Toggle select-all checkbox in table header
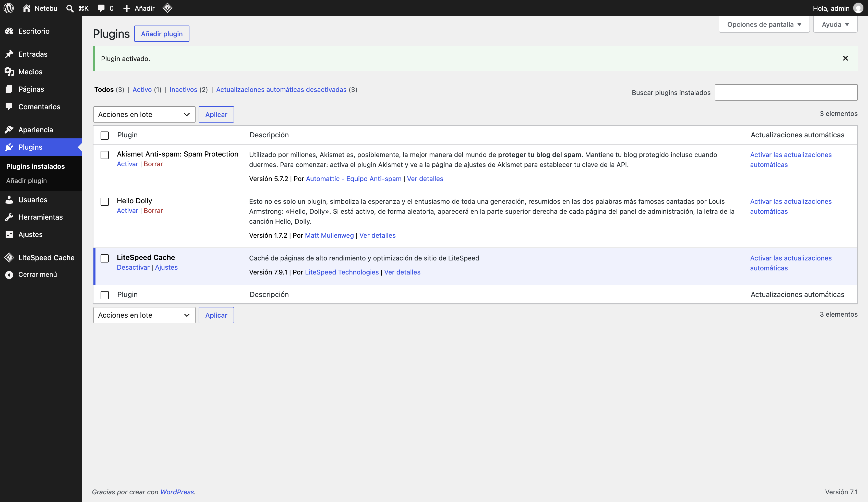This screenshot has width=868, height=502. click(105, 135)
